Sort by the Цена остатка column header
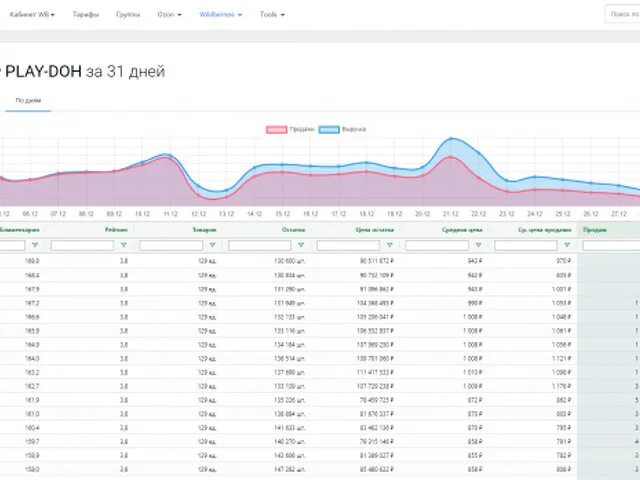Viewport: 640px width, 480px height. pyautogui.click(x=375, y=230)
